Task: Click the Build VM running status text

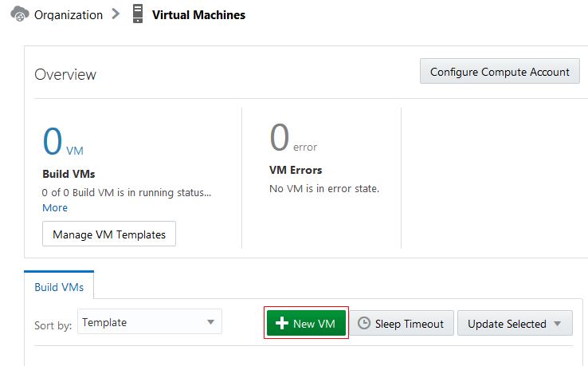Action: 127,192
